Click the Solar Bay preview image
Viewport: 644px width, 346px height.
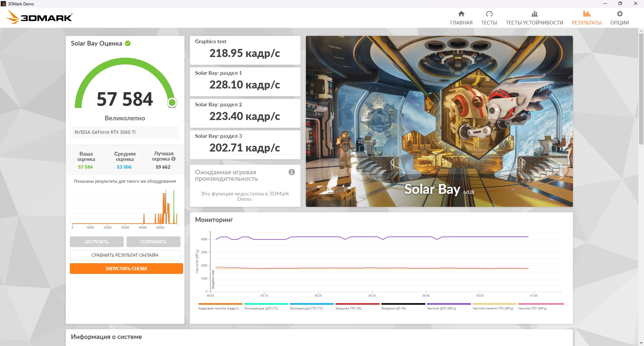[x=439, y=121]
